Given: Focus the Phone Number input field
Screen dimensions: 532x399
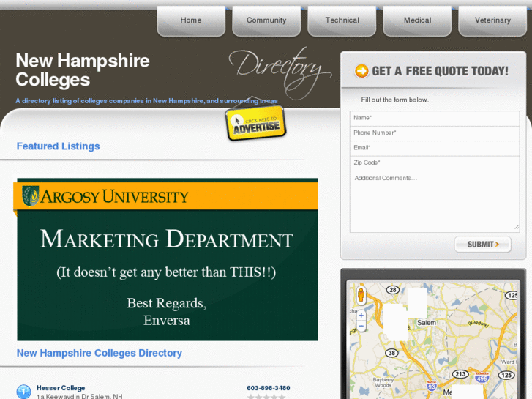Looking at the screenshot, I should 435,133.
